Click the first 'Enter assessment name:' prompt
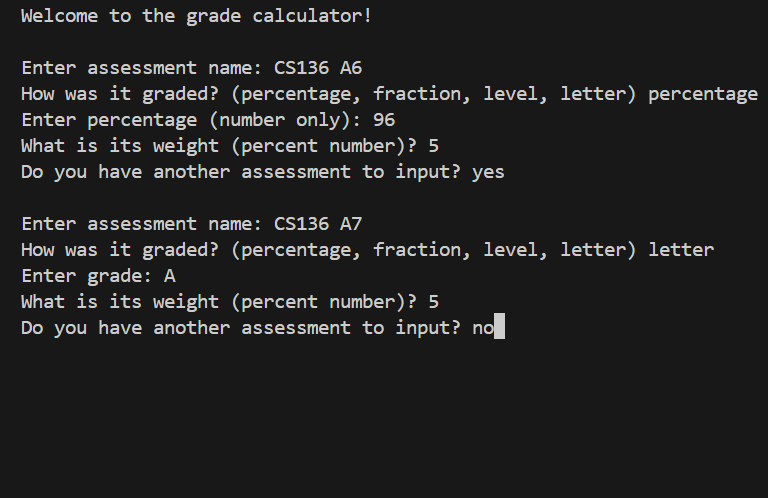Screen dimensions: 768x498 (142, 68)
